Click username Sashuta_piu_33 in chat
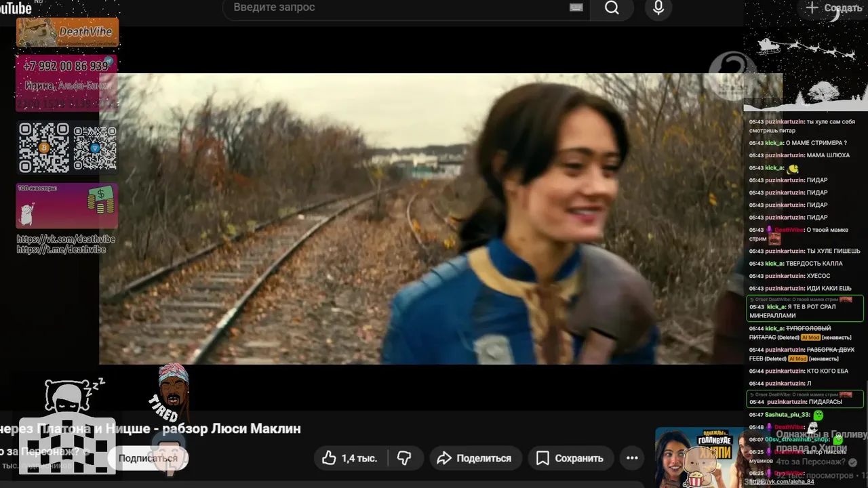The height and width of the screenshot is (488, 868). point(787,415)
